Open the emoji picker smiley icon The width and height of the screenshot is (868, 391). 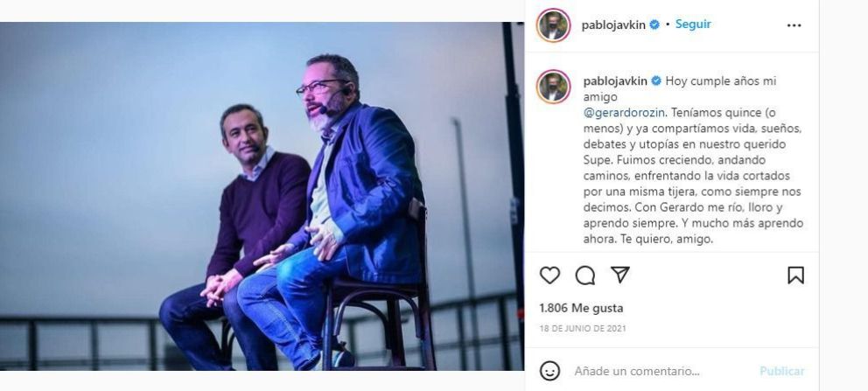click(x=549, y=371)
